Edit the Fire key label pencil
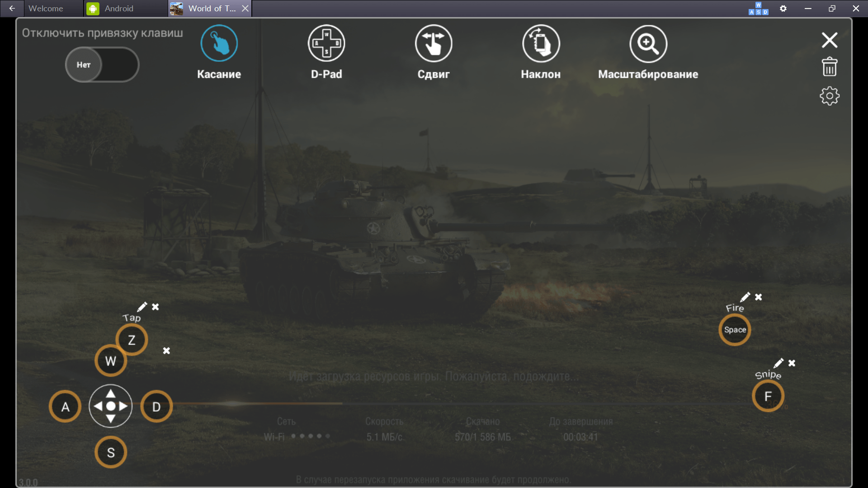The width and height of the screenshot is (868, 488). pos(745,297)
